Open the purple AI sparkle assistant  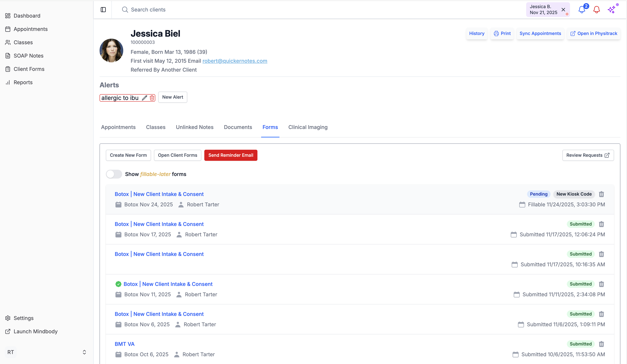point(611,9)
